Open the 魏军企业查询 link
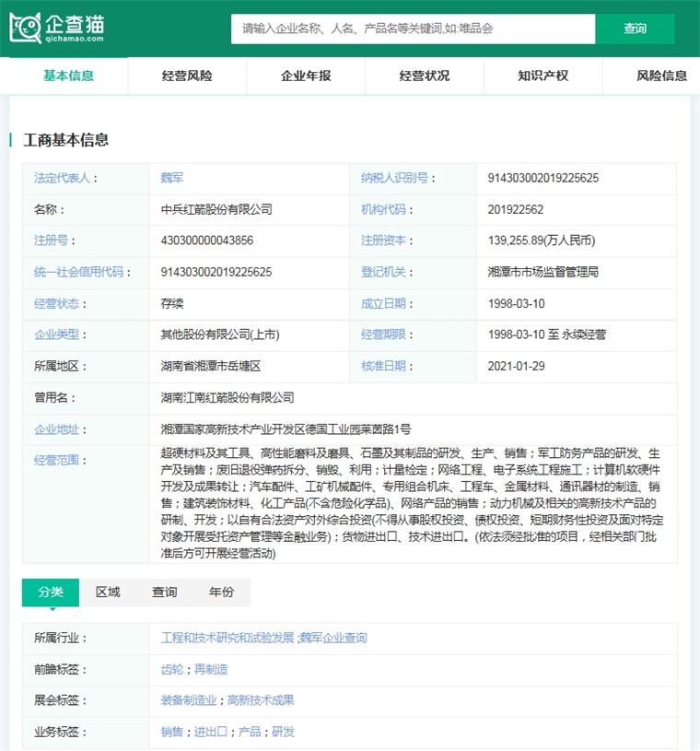 tap(333, 638)
